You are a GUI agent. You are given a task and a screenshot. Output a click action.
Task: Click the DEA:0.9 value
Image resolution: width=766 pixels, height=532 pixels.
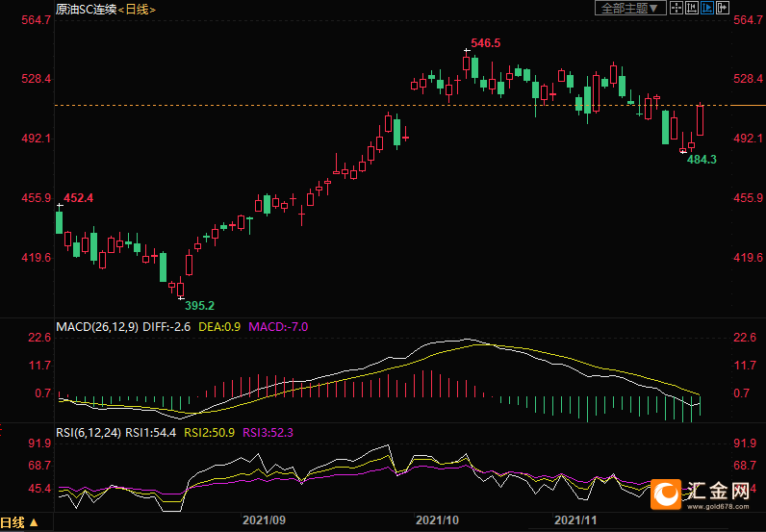(x=219, y=326)
